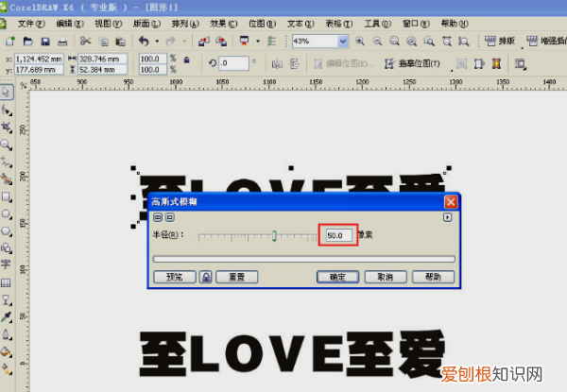Select the Polygon tool in toolbox
Screen dimensions: 567x392
click(x=7, y=231)
